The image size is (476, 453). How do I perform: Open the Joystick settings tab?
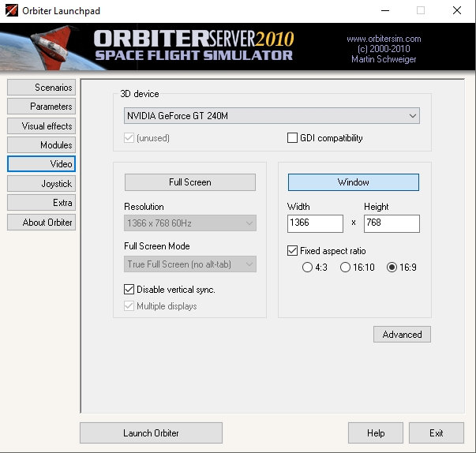tap(41, 184)
